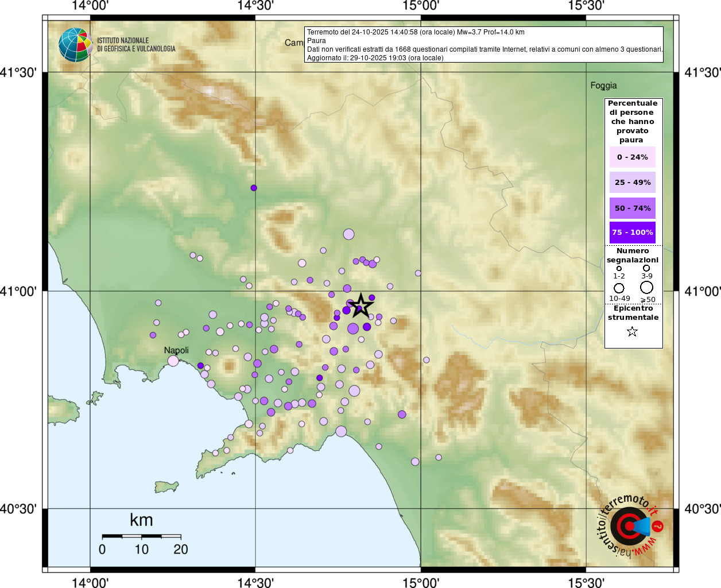Screen dimensions: 721x588
Task: Click the 'Numero segnalazioni' legend heading
Action: 633,256
